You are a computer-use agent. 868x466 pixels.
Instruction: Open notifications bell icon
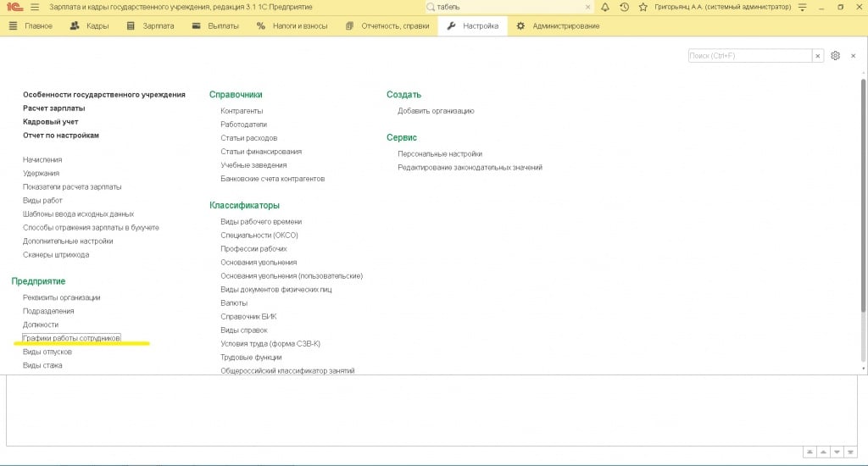[605, 7]
